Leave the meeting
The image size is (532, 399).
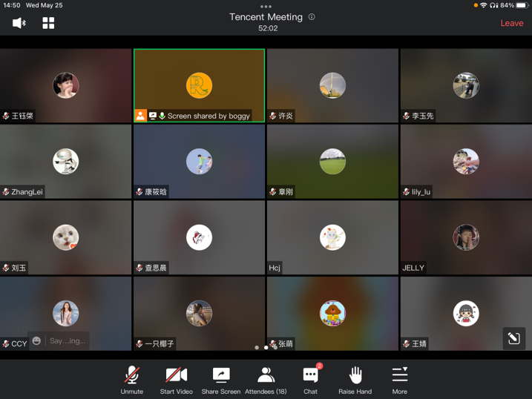coord(511,23)
